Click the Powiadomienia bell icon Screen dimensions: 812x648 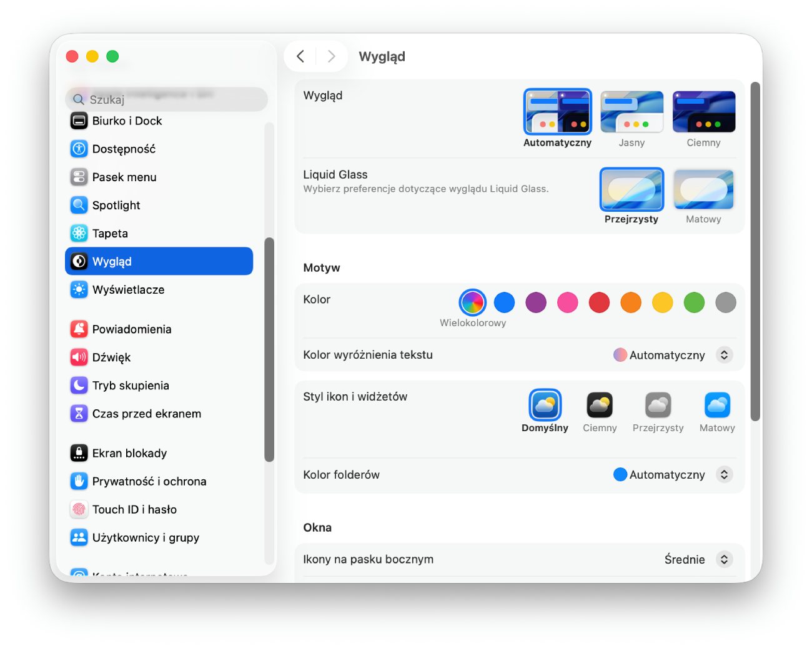[x=79, y=329]
